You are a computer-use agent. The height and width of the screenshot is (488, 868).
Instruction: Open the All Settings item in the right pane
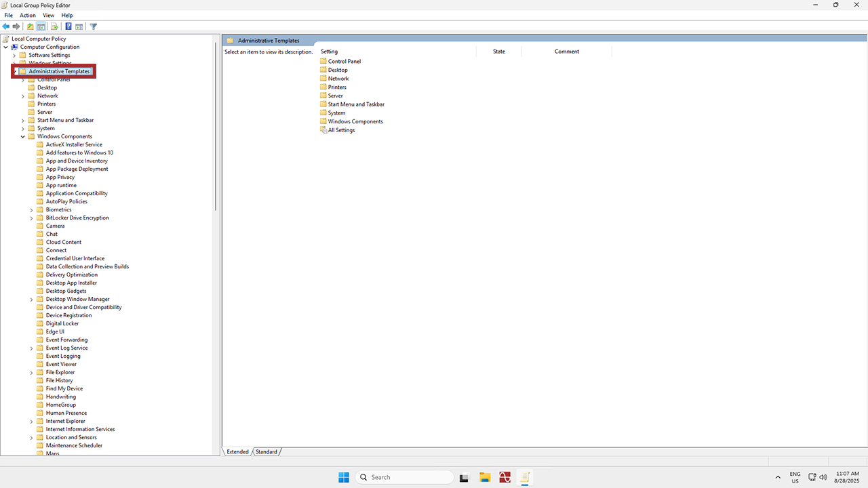click(x=341, y=130)
